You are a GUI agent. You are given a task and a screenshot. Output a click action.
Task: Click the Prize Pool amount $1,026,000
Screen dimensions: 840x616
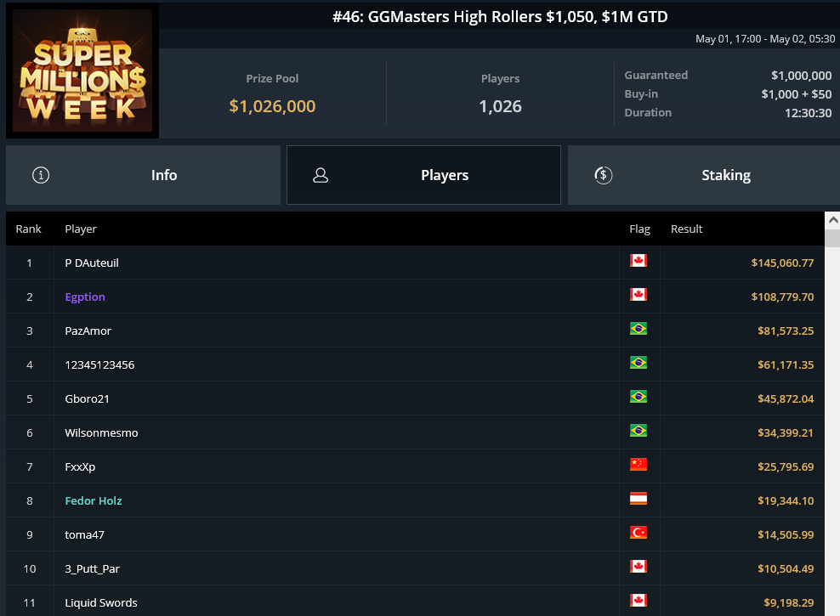tap(272, 106)
